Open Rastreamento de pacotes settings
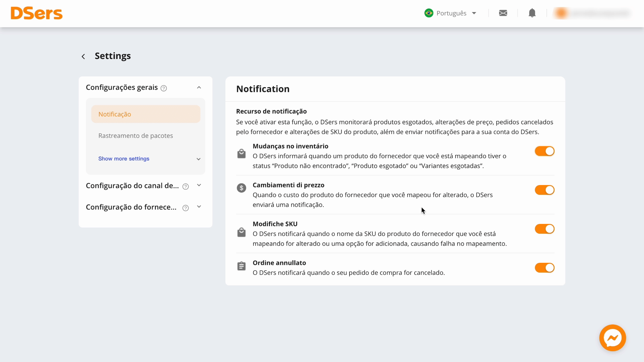Viewport: 644px width, 362px height. (x=136, y=136)
